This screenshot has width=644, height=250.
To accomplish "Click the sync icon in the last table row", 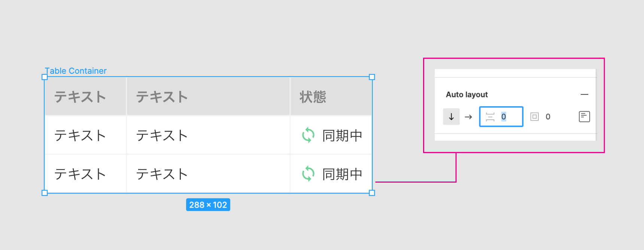I will tap(308, 174).
